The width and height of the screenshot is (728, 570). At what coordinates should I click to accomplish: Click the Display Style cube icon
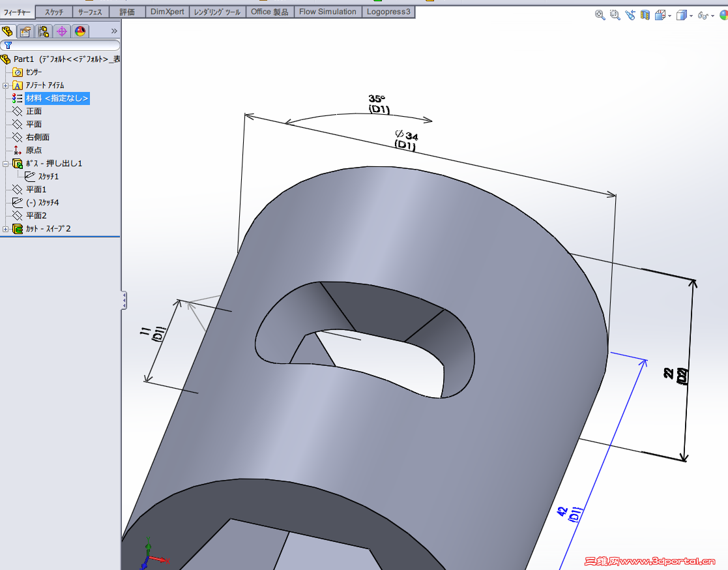[681, 16]
